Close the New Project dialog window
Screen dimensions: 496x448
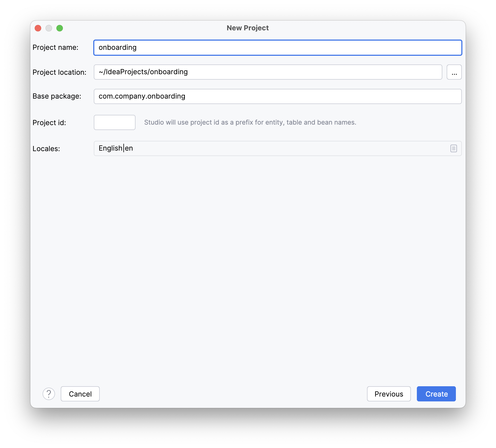click(x=38, y=28)
